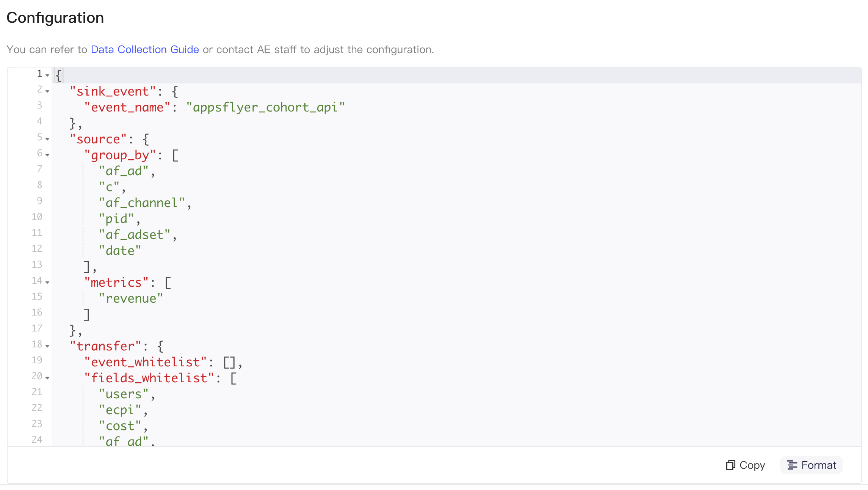Image resolution: width=868 pixels, height=490 pixels.
Task: Click the "ecpi" value
Action: (x=120, y=410)
